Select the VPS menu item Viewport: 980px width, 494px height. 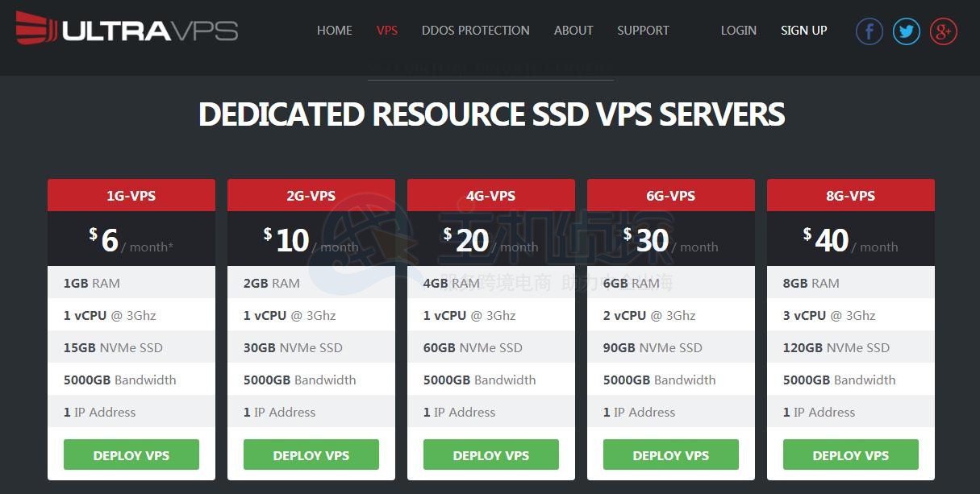pyautogui.click(x=387, y=31)
